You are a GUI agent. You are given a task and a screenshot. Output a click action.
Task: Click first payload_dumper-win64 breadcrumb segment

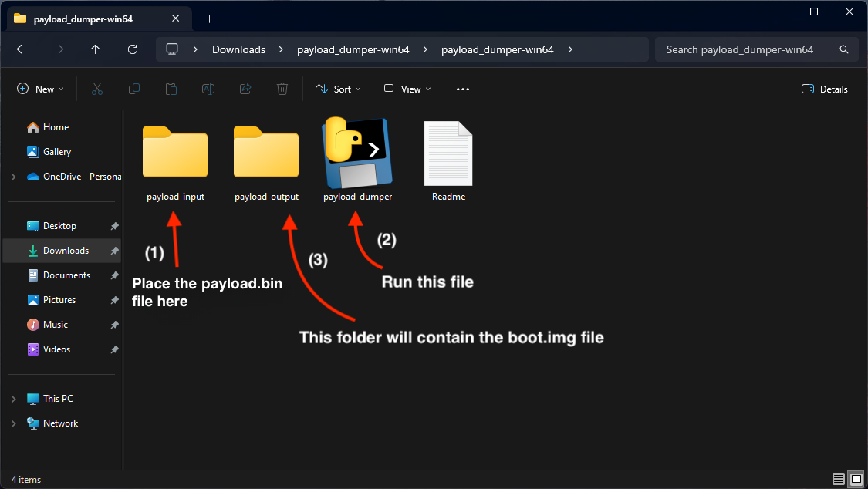[353, 49]
